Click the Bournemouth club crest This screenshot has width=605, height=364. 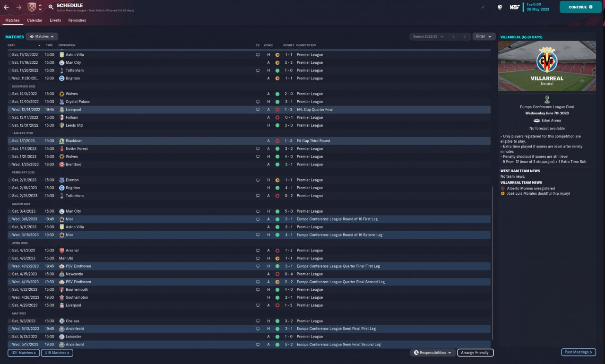pos(61,290)
